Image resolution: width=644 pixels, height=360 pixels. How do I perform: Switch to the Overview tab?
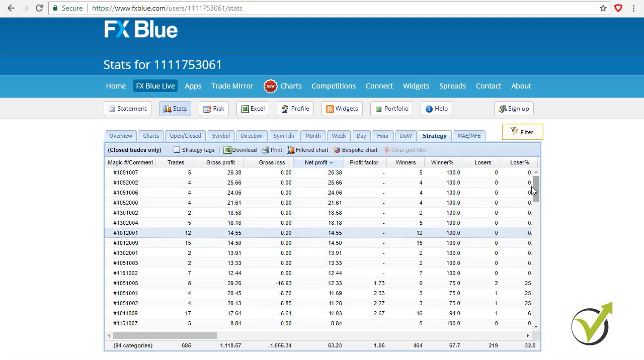coord(120,135)
